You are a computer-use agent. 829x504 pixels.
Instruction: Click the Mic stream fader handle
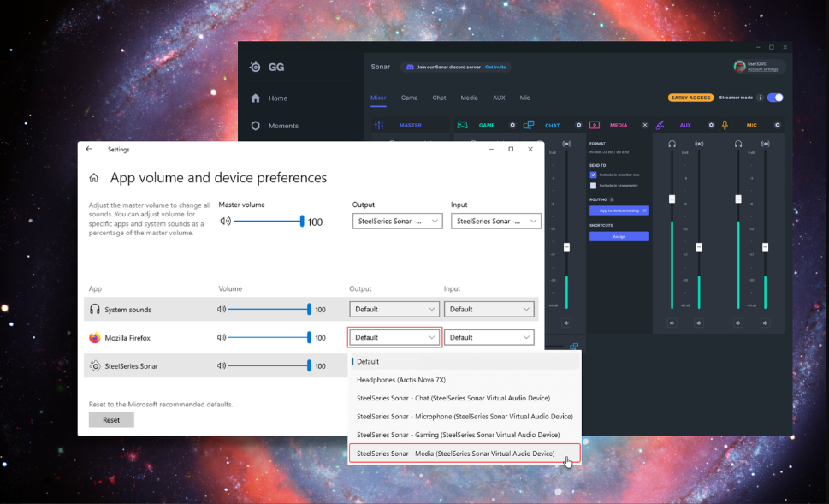[765, 247]
